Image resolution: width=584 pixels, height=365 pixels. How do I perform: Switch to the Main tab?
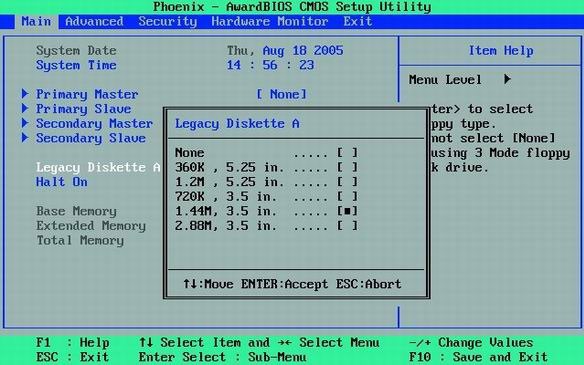(x=36, y=22)
